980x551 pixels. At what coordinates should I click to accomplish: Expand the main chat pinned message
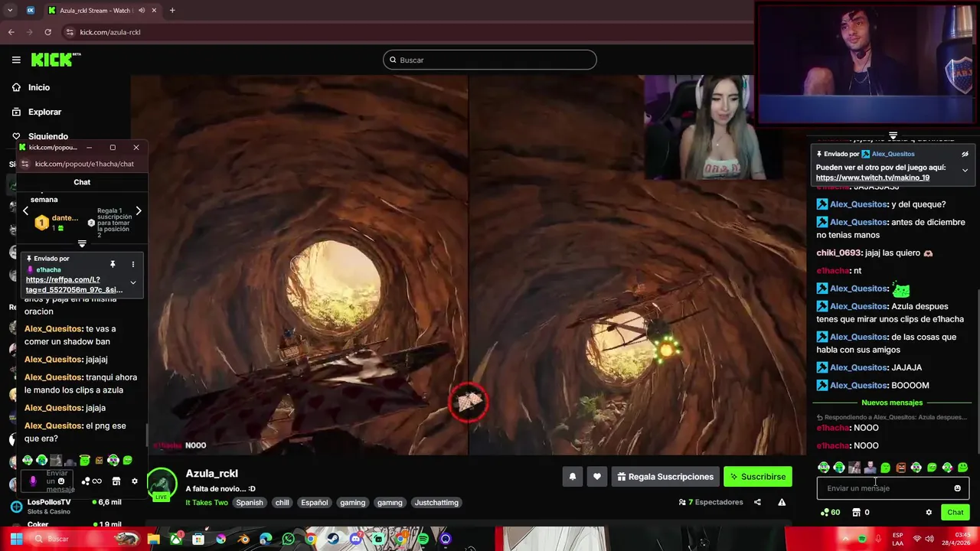point(965,170)
